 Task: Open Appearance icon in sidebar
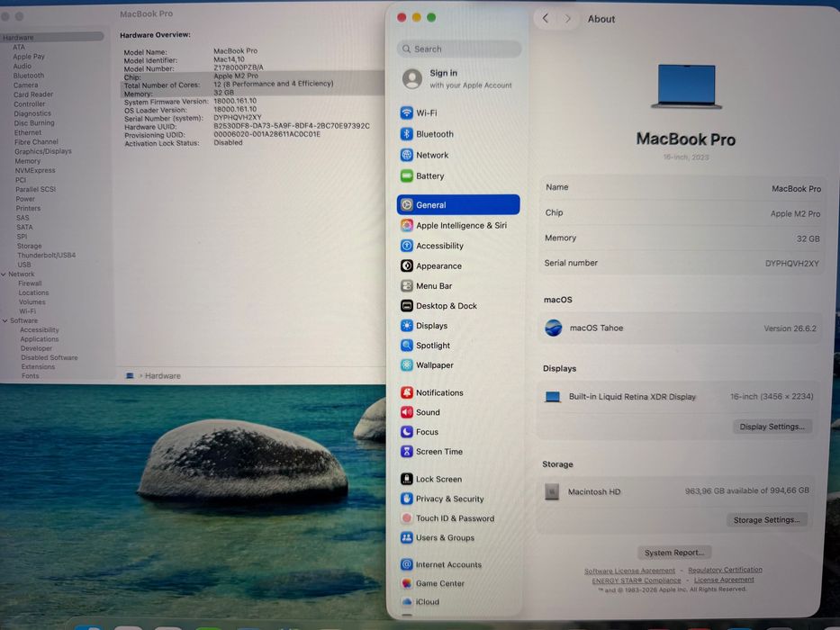(407, 265)
